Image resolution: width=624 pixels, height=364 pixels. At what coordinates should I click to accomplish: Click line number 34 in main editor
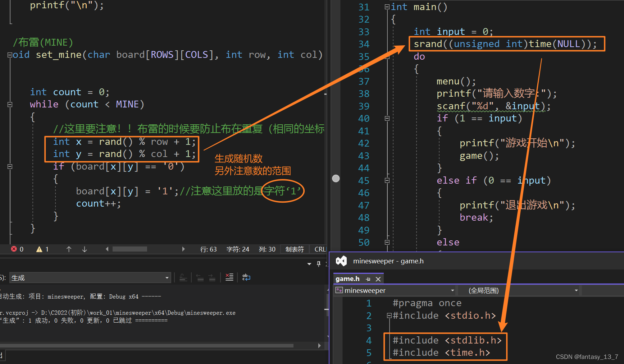tap(364, 44)
